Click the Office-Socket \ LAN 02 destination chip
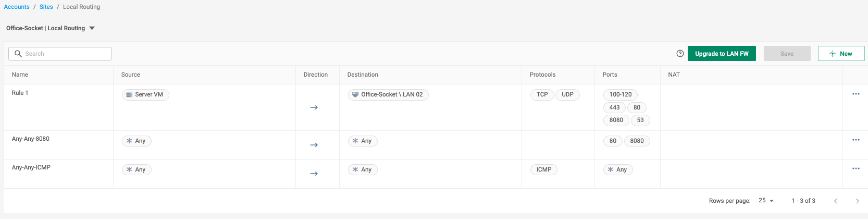This screenshot has height=219, width=868. pyautogui.click(x=388, y=95)
